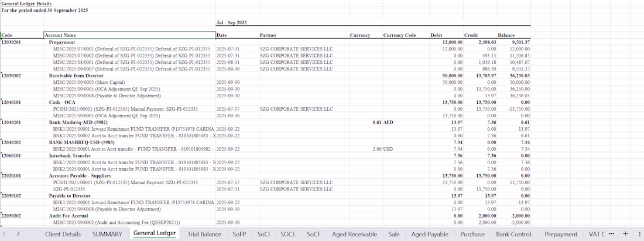Select the BANK-MASHREQ-USD-(5983) account cell
Image resolution: width=644 pixels, height=241 pixels.
tap(129, 142)
